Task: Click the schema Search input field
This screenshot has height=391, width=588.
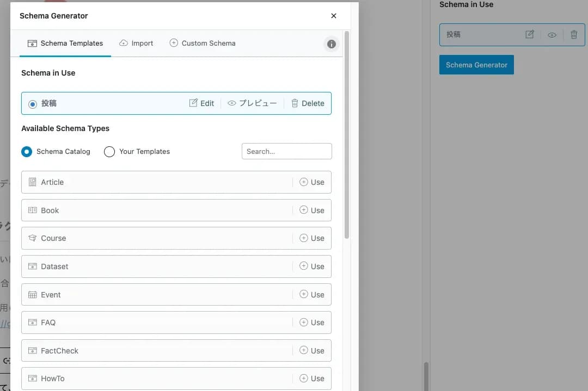Action: [x=286, y=151]
